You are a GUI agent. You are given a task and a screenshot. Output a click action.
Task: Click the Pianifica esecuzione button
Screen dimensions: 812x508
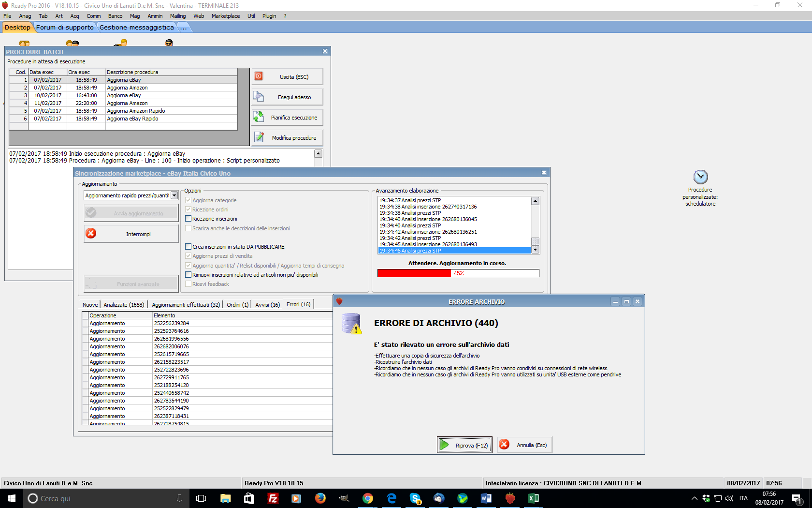[x=287, y=117]
